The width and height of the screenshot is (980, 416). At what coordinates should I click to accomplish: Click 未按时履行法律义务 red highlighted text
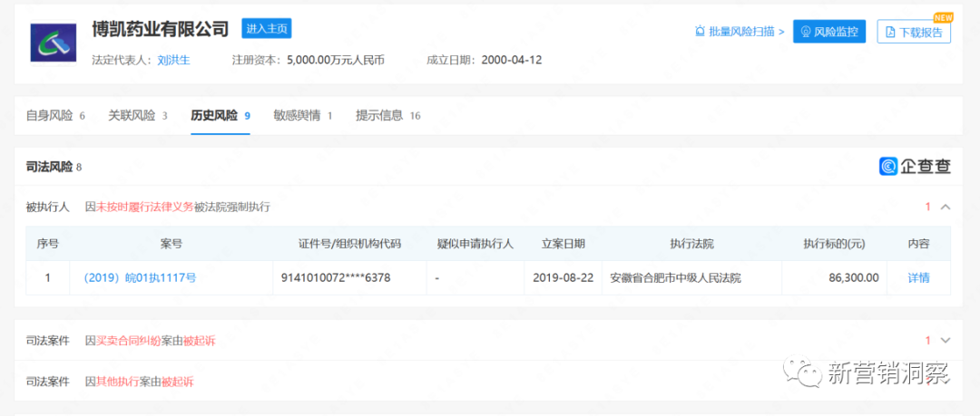pyautogui.click(x=144, y=207)
